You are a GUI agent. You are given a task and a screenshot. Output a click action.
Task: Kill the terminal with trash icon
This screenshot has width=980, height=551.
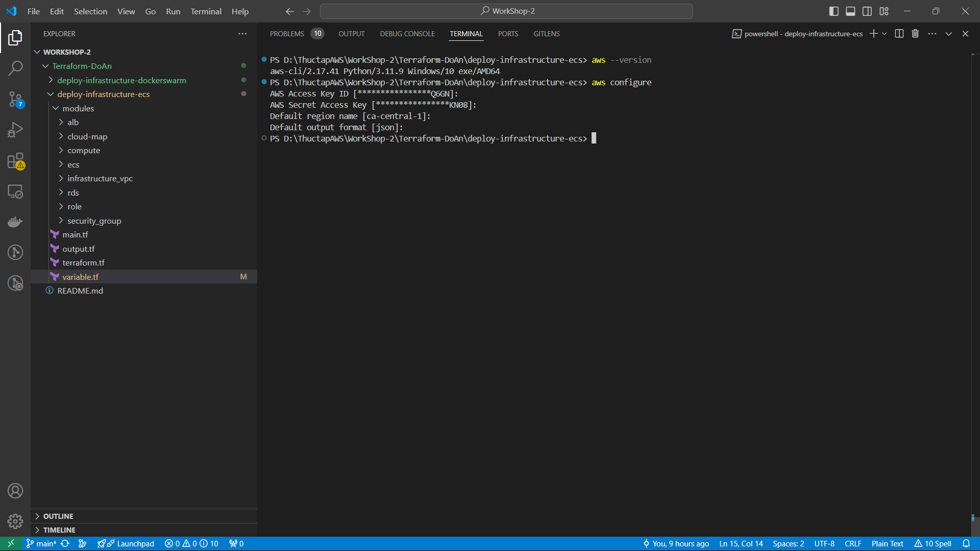915,34
